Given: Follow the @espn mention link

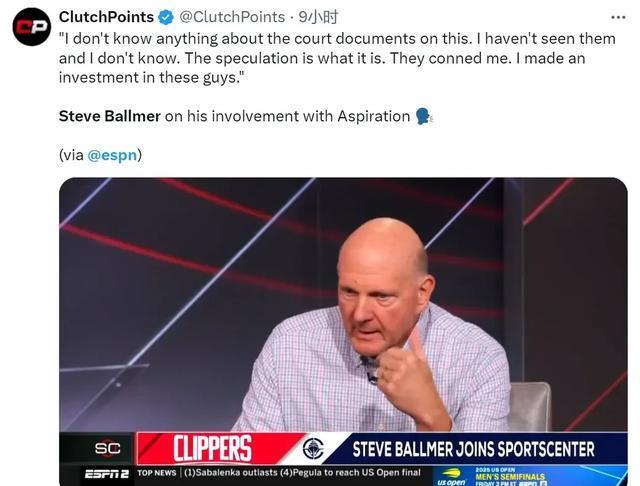Looking at the screenshot, I should (x=112, y=155).
